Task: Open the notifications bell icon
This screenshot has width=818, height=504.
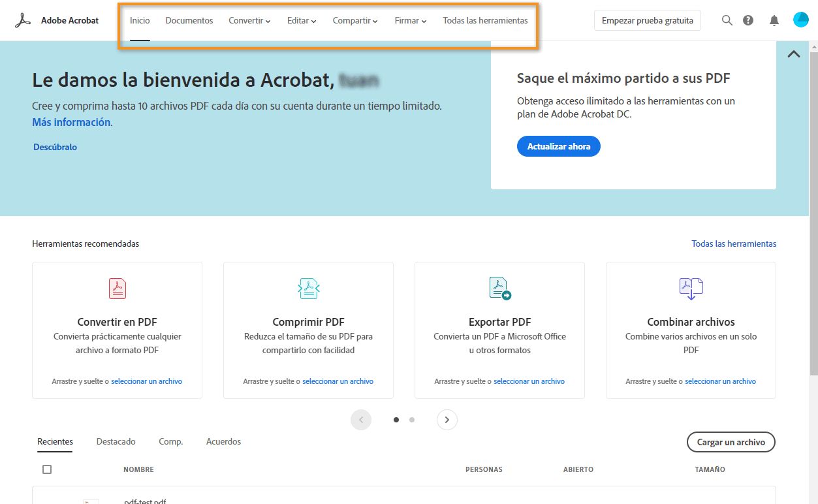Action: coord(774,20)
